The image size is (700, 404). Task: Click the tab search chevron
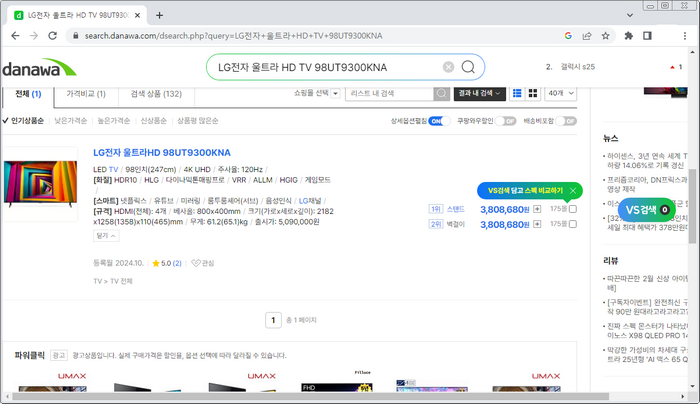tap(629, 15)
